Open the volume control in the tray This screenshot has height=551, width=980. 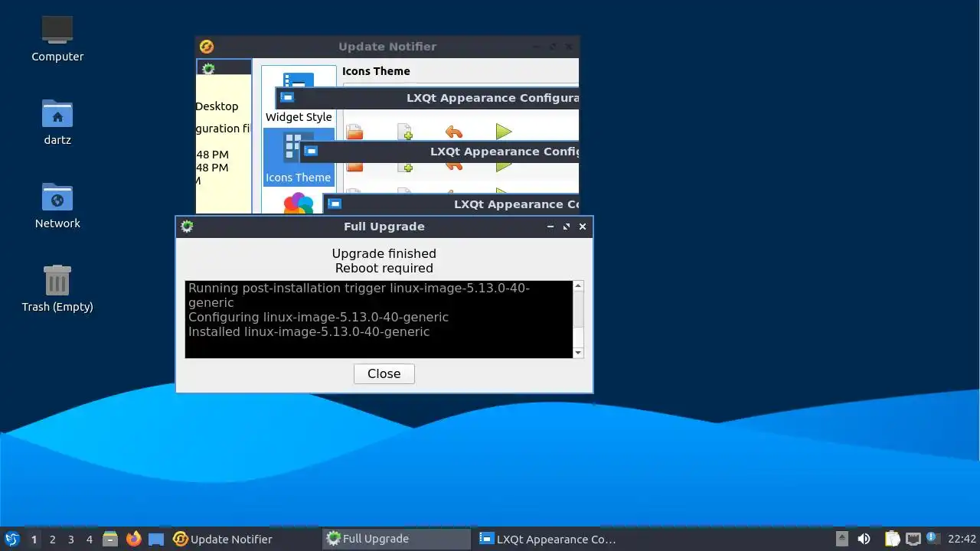pos(864,539)
